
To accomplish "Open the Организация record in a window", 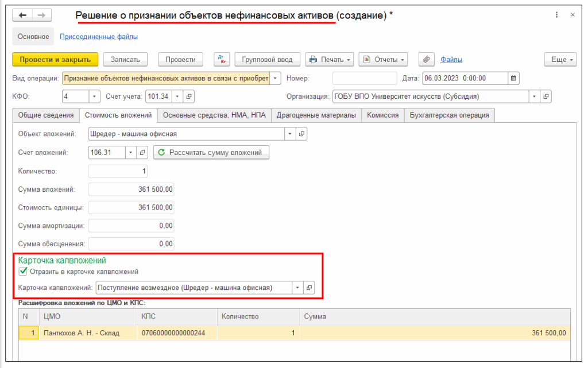I will click(546, 96).
